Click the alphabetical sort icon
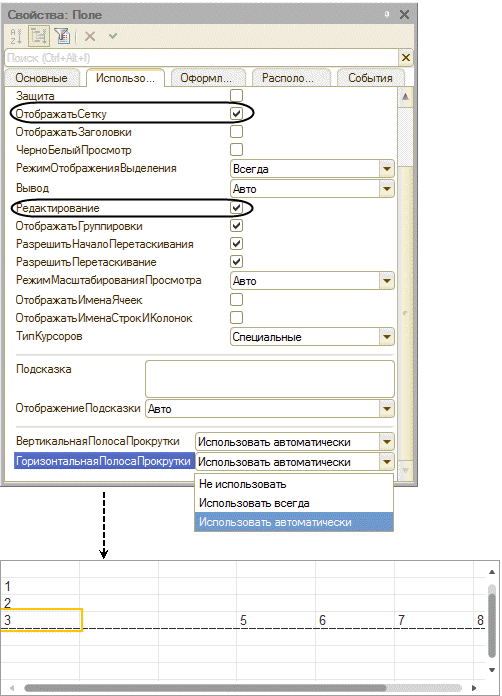This screenshot has height=696, width=502. [x=16, y=36]
